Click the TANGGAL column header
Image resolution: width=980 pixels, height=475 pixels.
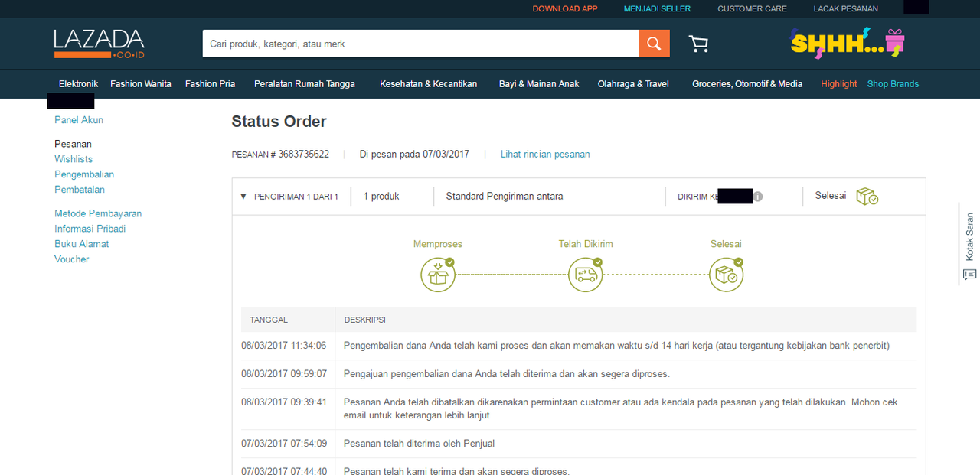point(269,320)
